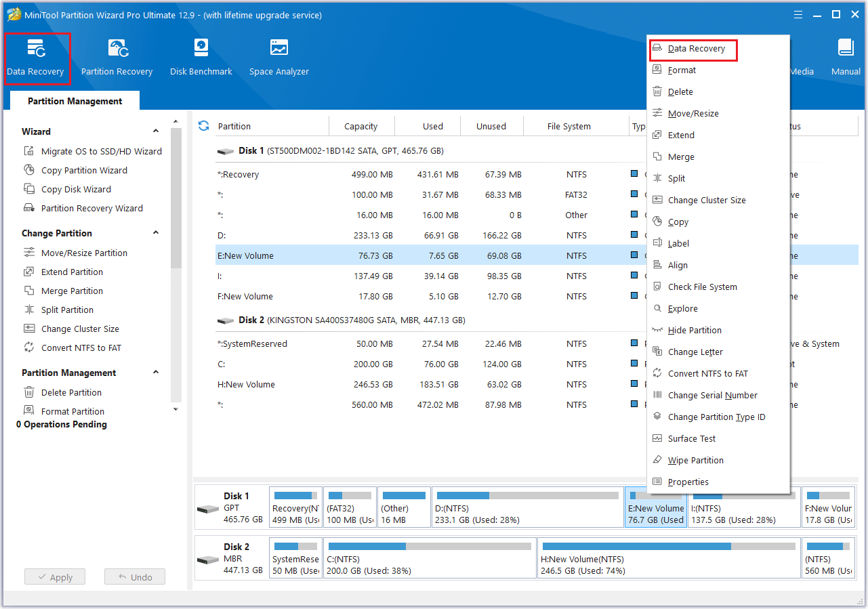Choose Check File System in context menu

[x=718, y=287]
